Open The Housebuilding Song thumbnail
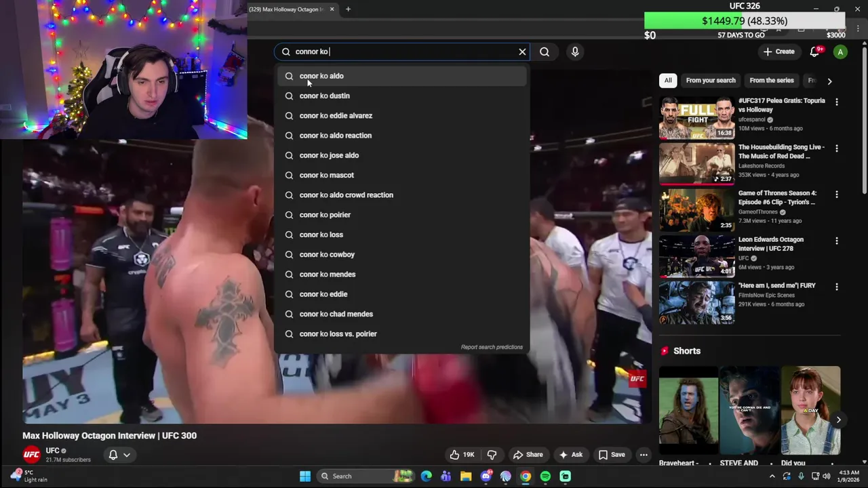Screen dimensions: 868x488 pyautogui.click(x=696, y=163)
